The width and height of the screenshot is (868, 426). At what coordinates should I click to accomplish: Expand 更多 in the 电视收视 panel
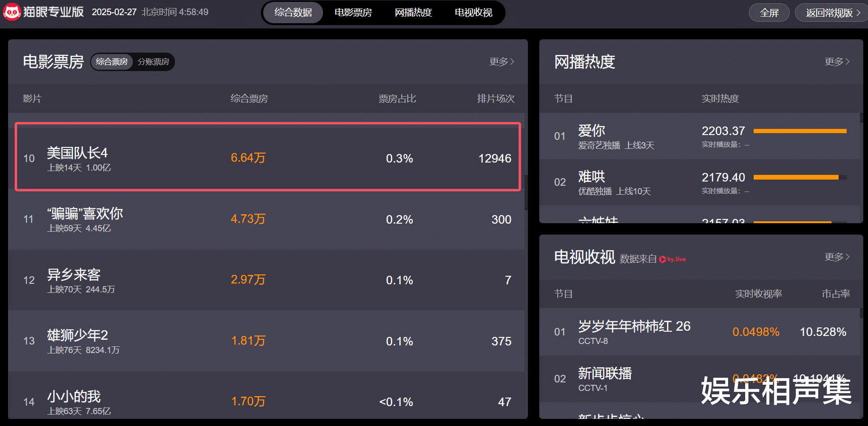837,257
